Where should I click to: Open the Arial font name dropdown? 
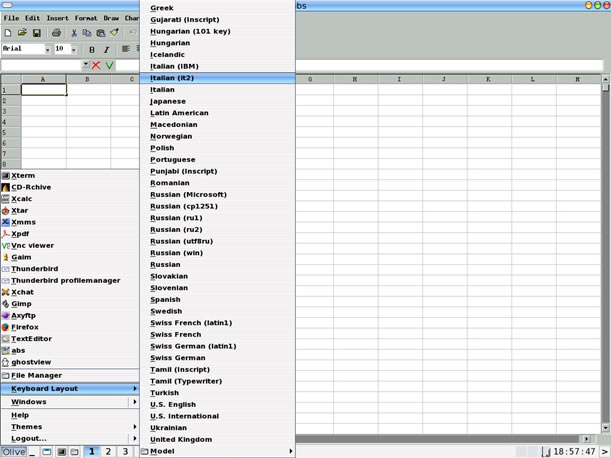pos(45,49)
